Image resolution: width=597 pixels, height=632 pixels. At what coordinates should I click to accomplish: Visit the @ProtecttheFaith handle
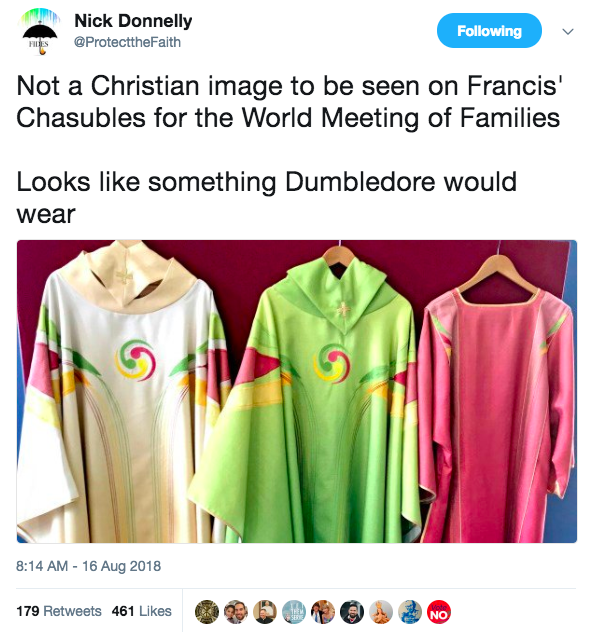tap(127, 42)
